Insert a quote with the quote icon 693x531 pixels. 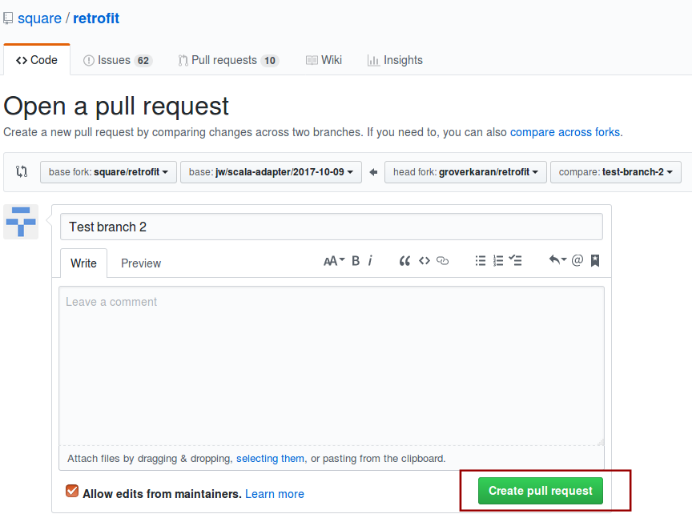pyautogui.click(x=405, y=261)
